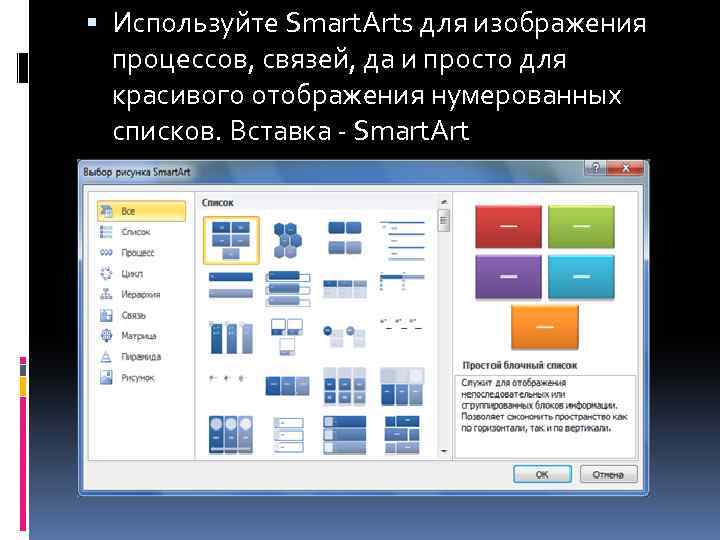Click the pyramid icon beside Пирамида
720x540 pixels.
(106, 357)
